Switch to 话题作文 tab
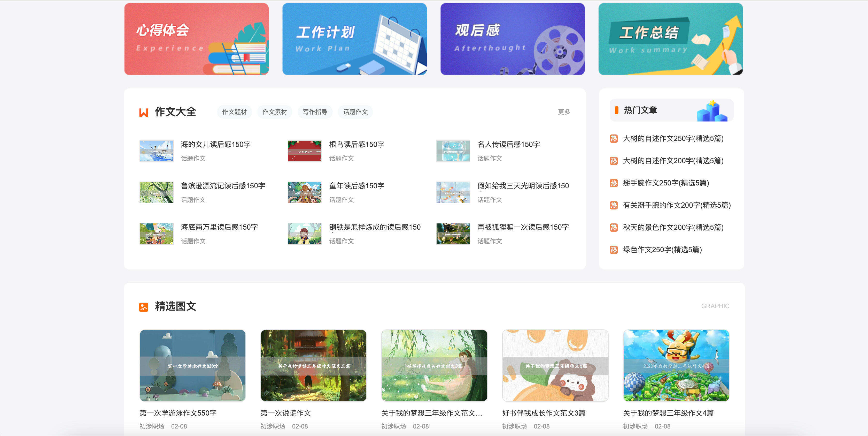 [x=355, y=112]
